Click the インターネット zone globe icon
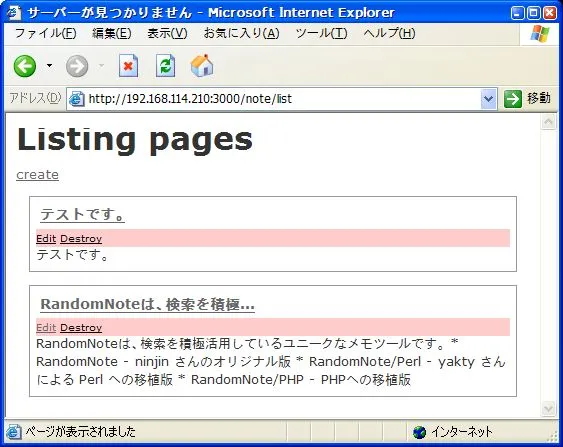The width and height of the screenshot is (563, 447). pyautogui.click(x=419, y=432)
